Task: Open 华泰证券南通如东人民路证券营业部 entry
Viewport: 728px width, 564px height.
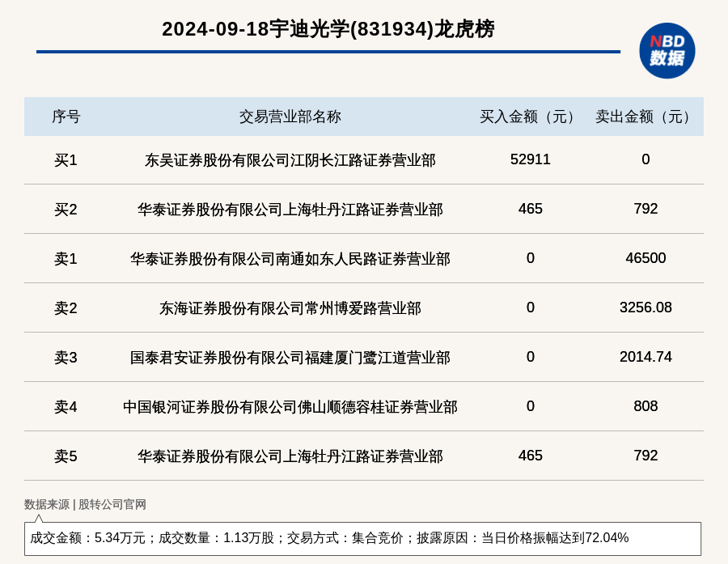Action: click(290, 259)
